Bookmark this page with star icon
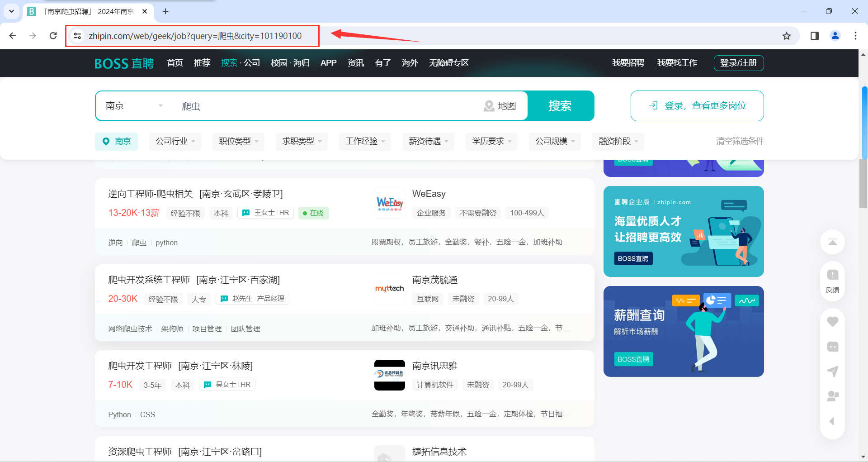This screenshot has width=868, height=462. click(x=787, y=36)
